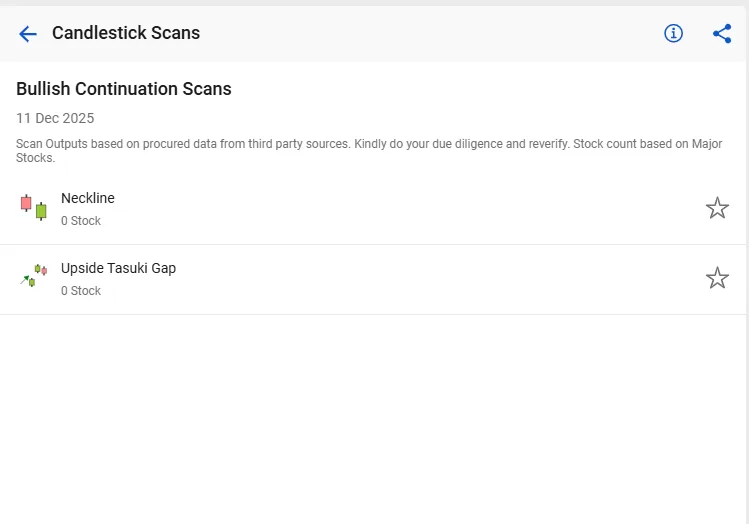Open the Neckline scan label
Image resolution: width=749 pixels, height=524 pixels.
coord(88,198)
